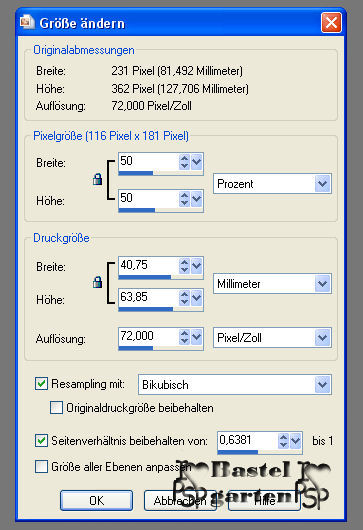Click print Höhe spinner arrows
The height and width of the screenshot is (530, 363).
(184, 298)
